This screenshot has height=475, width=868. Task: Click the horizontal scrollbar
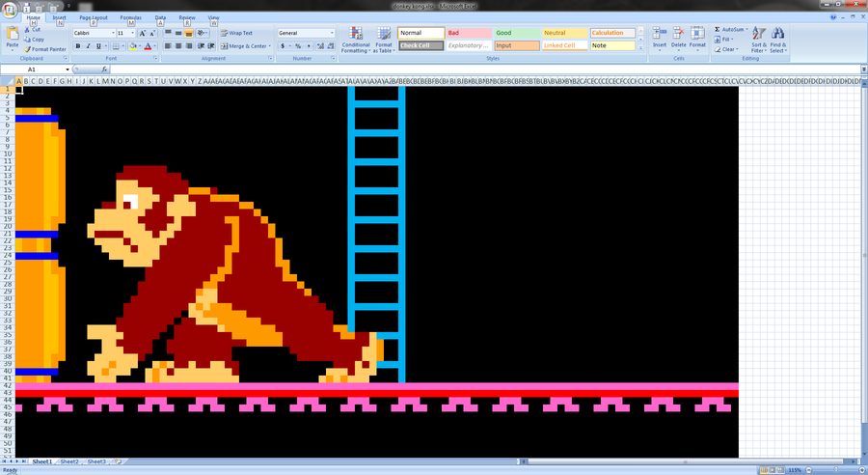click(686, 461)
